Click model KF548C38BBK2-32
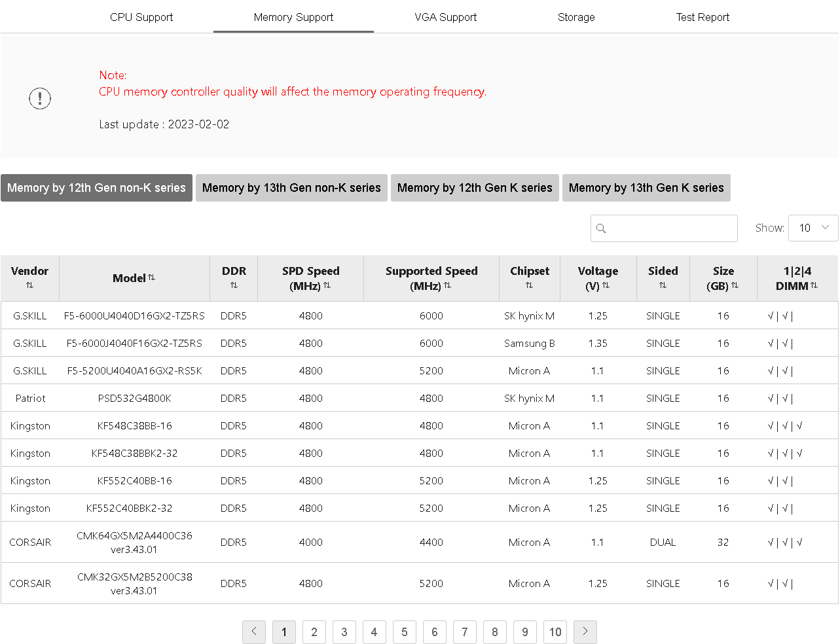Viewport: 840px width, 644px height. (134, 454)
